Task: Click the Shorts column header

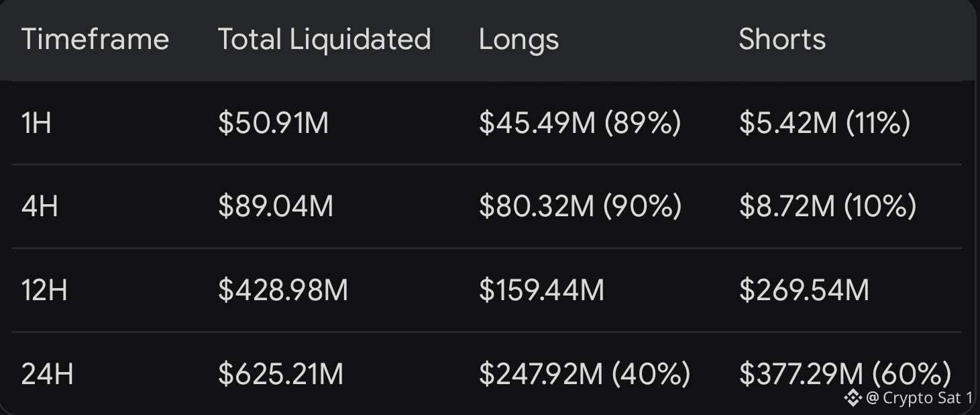Action: click(x=783, y=40)
